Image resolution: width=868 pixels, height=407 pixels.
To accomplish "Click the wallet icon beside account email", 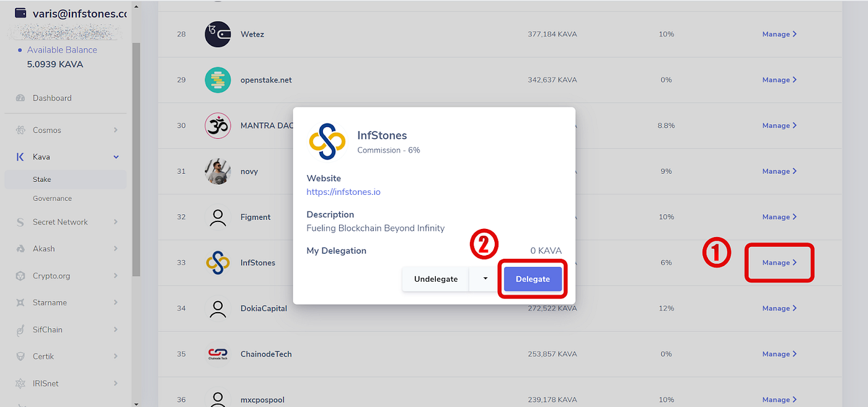I will pyautogui.click(x=20, y=13).
